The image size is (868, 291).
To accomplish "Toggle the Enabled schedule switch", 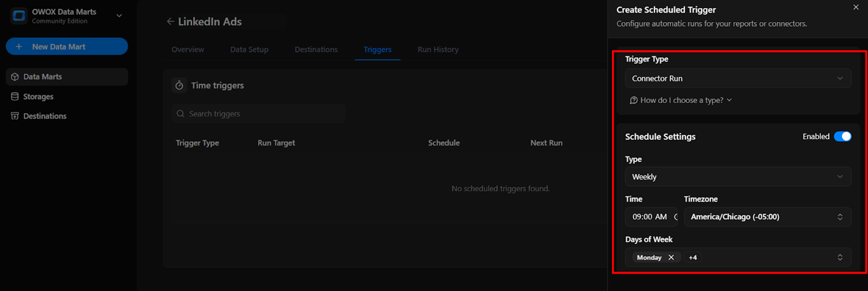I will click(843, 137).
